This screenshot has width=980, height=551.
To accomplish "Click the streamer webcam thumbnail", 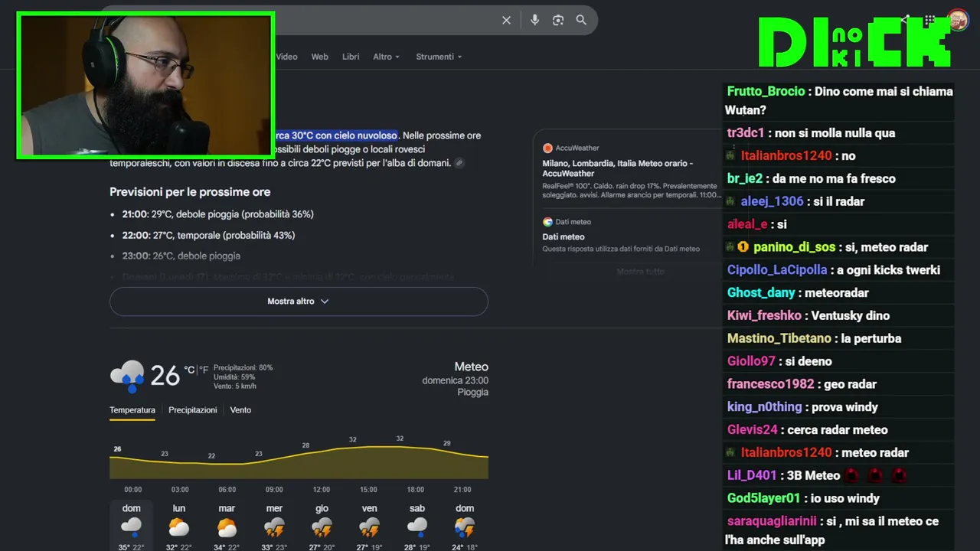I will [145, 85].
